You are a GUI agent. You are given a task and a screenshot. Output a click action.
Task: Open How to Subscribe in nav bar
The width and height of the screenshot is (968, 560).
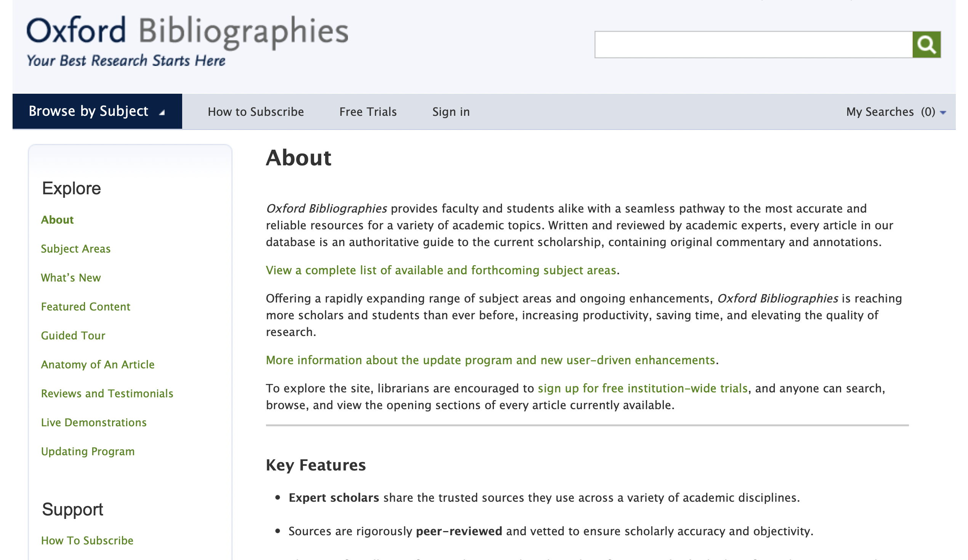[256, 112]
